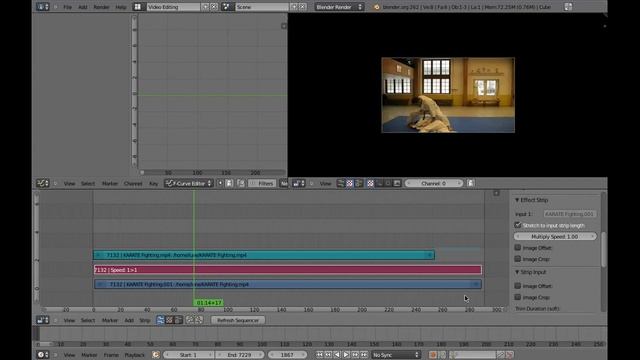Toggle the show only selected arrow icon
Screen dimensions: 640x360
click(220, 183)
